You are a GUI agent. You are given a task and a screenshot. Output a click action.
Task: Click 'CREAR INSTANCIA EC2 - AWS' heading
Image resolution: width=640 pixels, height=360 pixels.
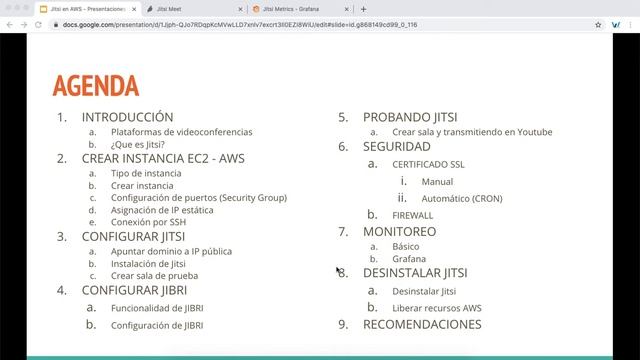163,158
